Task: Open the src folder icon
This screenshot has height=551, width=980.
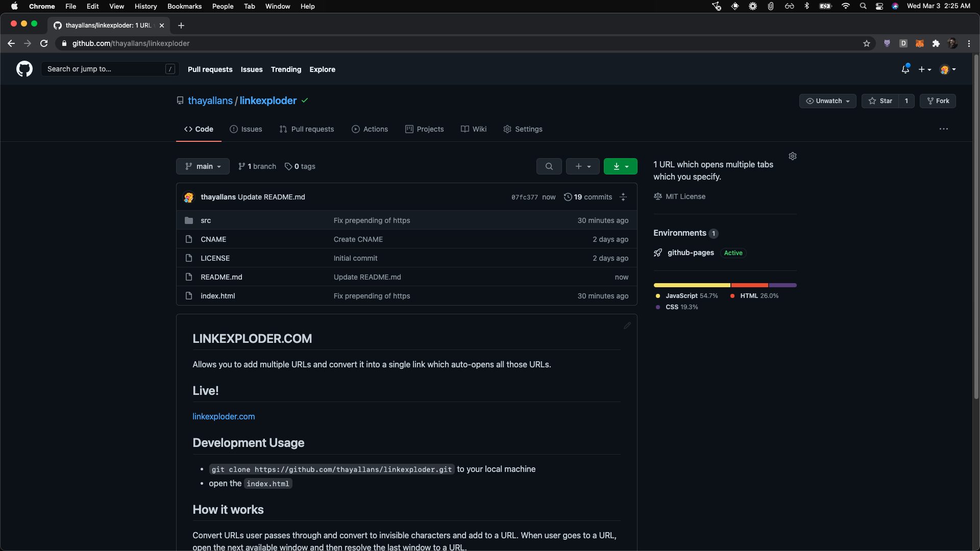Action: click(189, 220)
